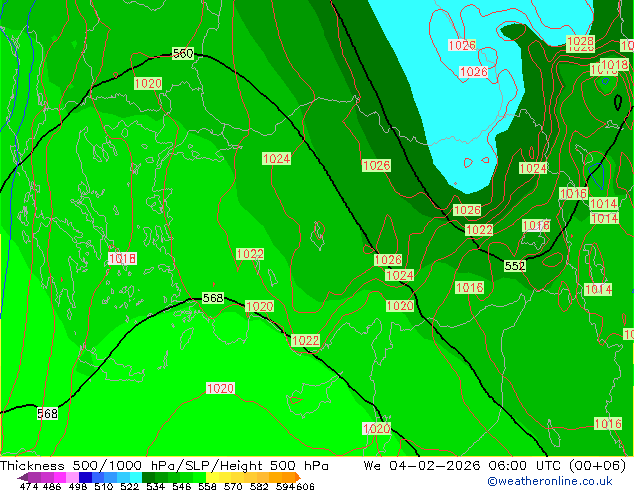This screenshot has width=634, height=490.
Task: Select the date text 'We 04-02-2026 06:00 UTC (00+06)'
Action: (x=495, y=466)
